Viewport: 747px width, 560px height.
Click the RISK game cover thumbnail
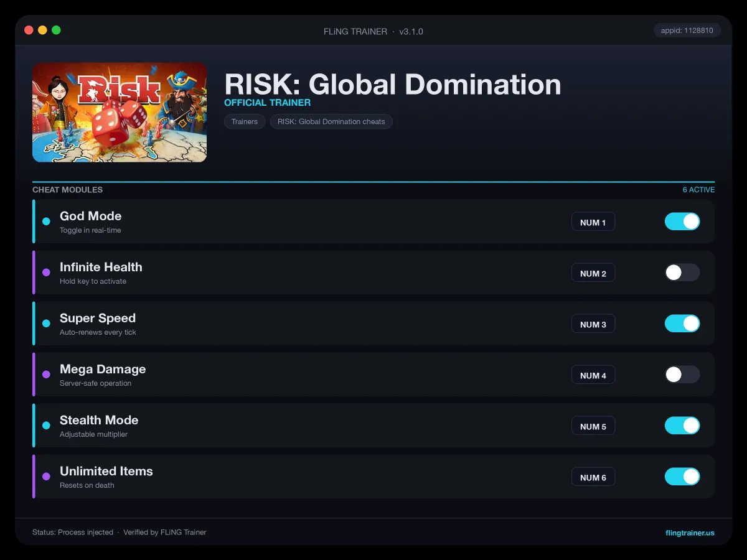[x=120, y=112]
